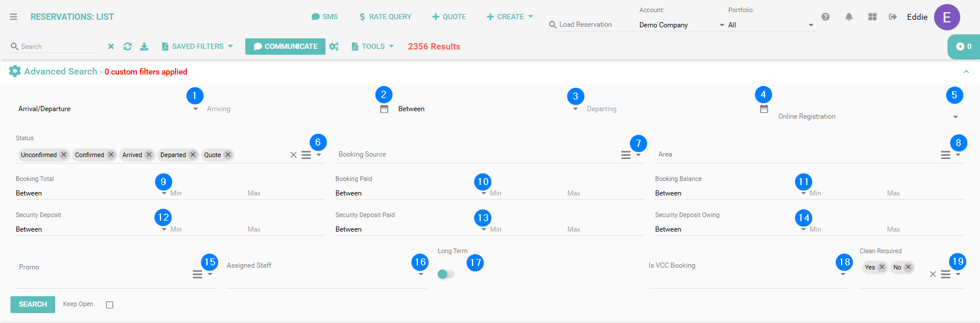Open the grid apps icon
Viewport: 980px width, 323px height.
(x=872, y=17)
